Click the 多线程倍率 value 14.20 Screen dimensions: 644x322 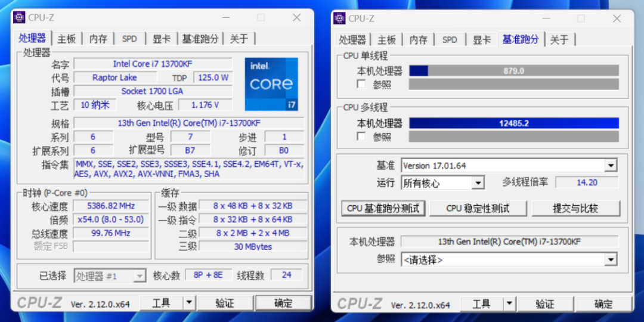[x=587, y=182]
